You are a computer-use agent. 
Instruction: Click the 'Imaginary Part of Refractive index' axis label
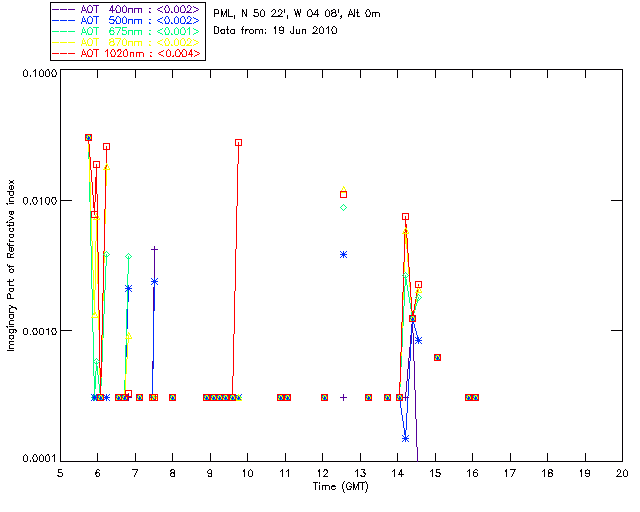pyautogui.click(x=11, y=265)
